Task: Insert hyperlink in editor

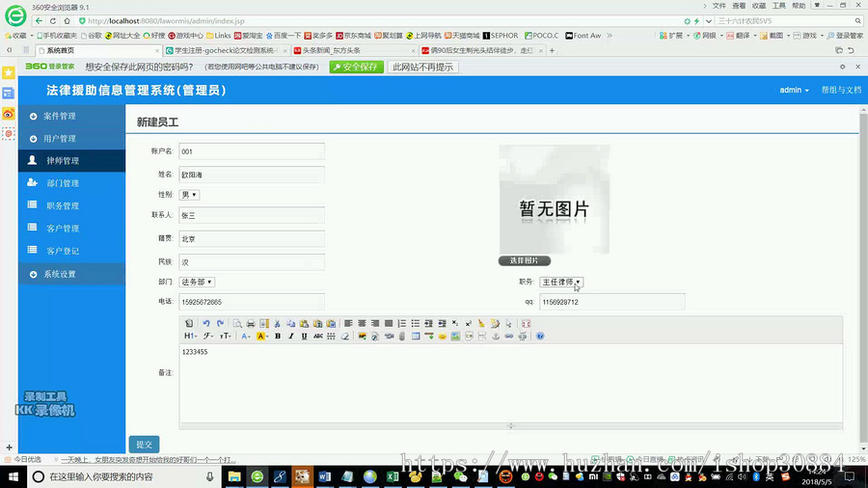Action: tap(508, 336)
